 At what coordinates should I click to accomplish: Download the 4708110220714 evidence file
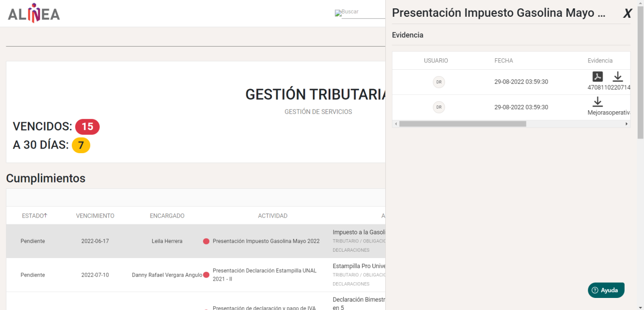tap(618, 77)
